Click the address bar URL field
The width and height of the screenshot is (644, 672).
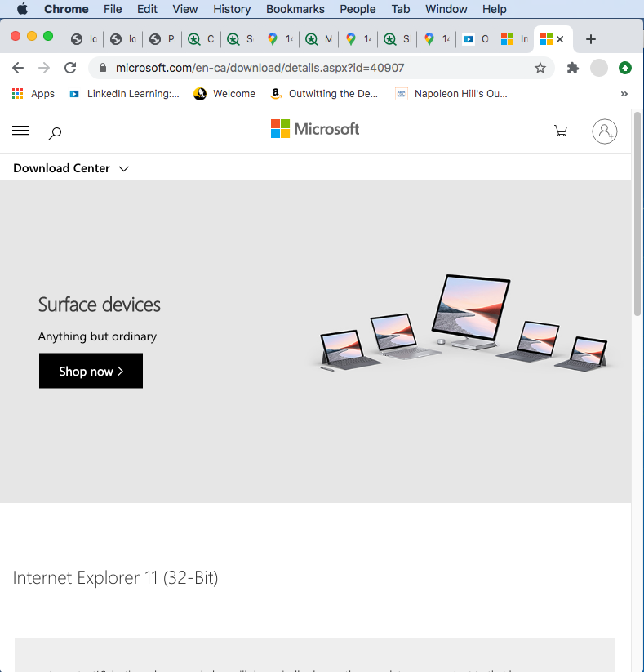[310, 68]
